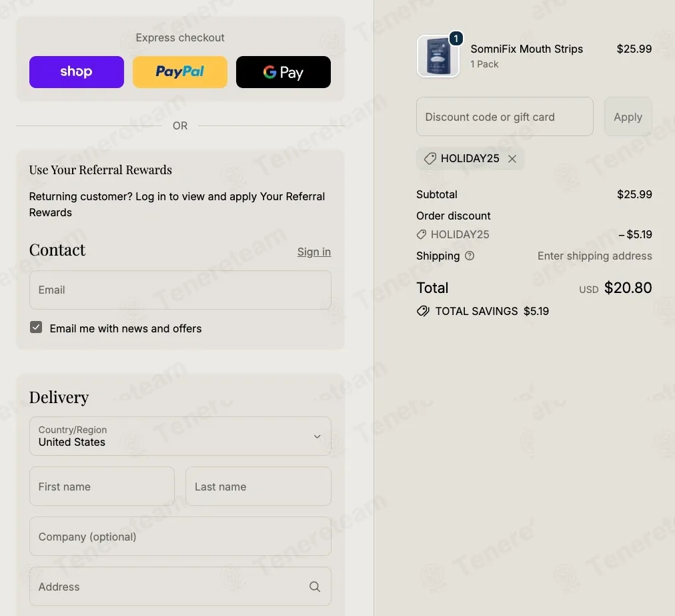Viewport: 675px width, 616px height.
Task: Click the Country/Region chevron arrow
Action: [317, 436]
